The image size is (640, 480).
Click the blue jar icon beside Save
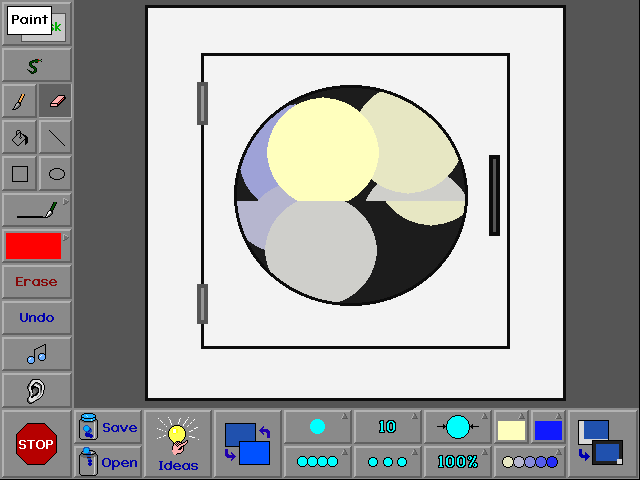88,427
